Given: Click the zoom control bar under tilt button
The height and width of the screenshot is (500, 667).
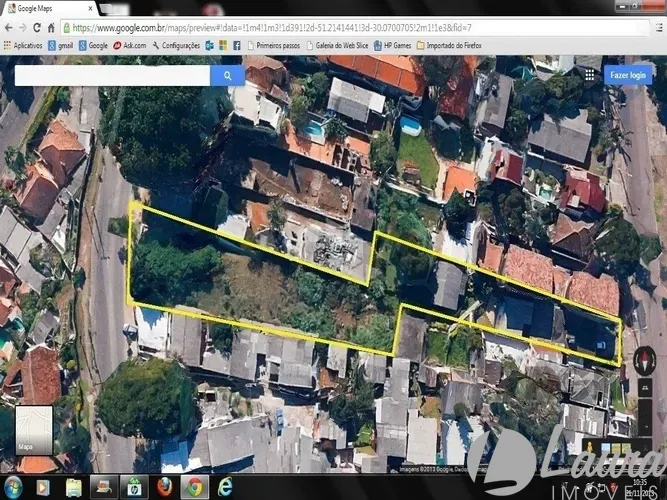Looking at the screenshot, I should point(645,417).
